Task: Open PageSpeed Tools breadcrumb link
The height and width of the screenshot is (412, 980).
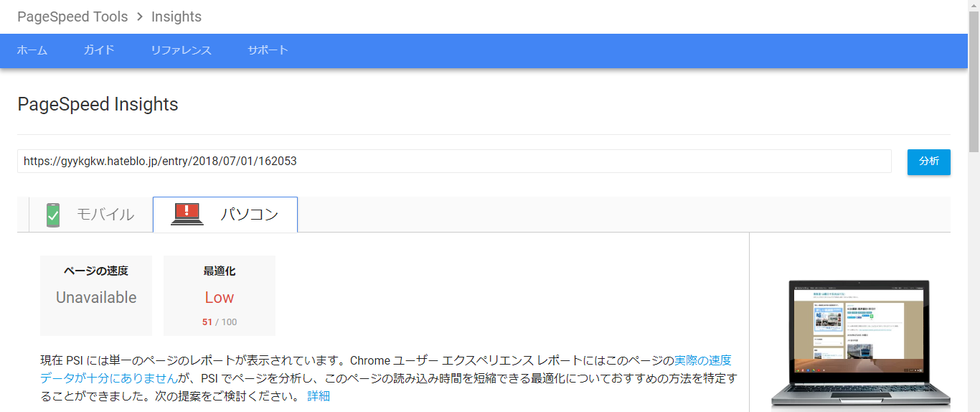Action: (x=72, y=17)
